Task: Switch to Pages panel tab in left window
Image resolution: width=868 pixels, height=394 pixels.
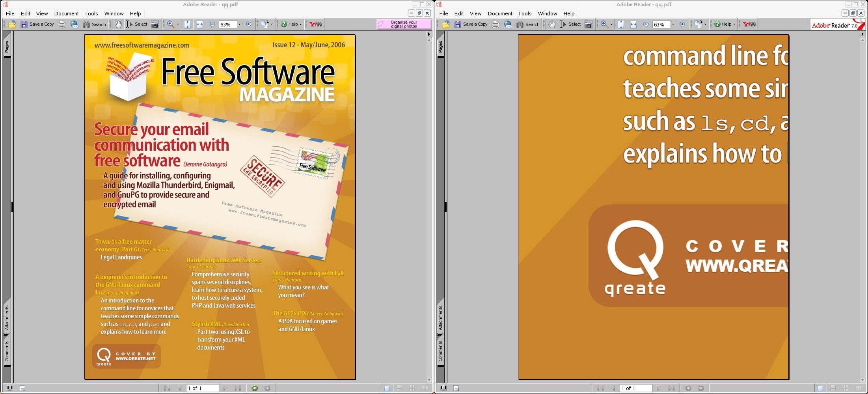Action: click(7, 47)
